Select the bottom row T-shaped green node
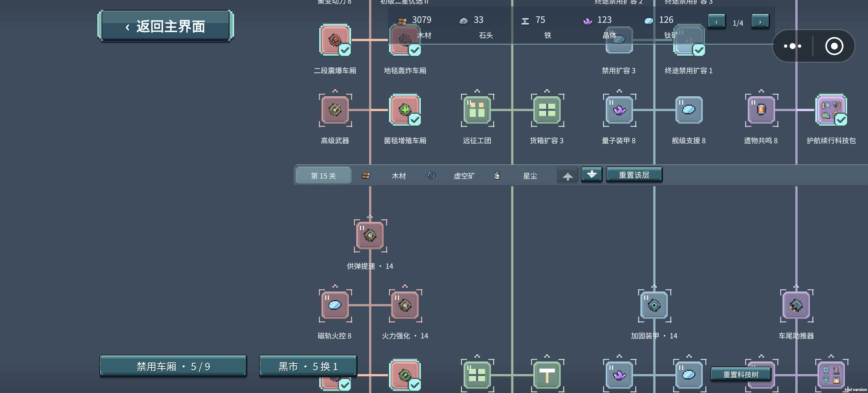 pyautogui.click(x=547, y=375)
